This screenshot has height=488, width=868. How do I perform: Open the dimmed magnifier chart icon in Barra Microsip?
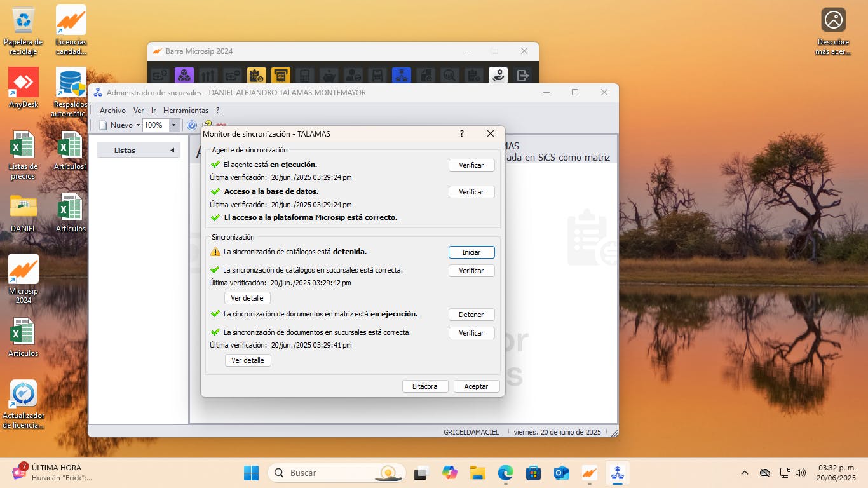450,76
